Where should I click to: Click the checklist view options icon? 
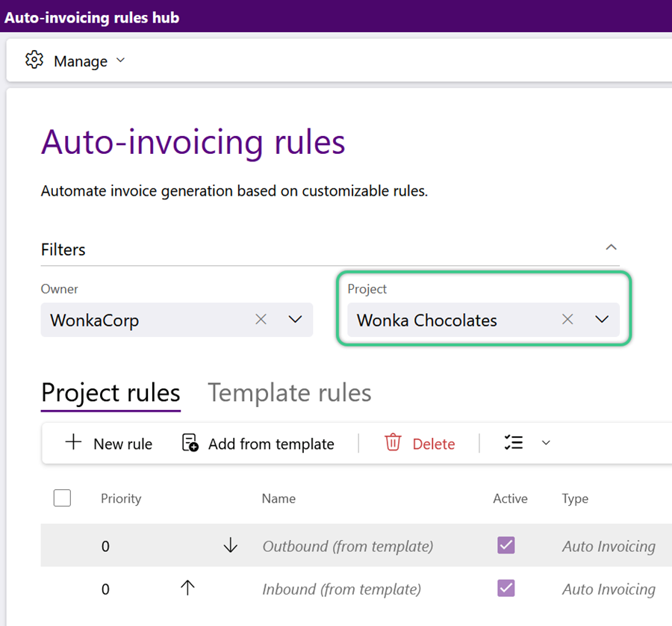coord(514,442)
